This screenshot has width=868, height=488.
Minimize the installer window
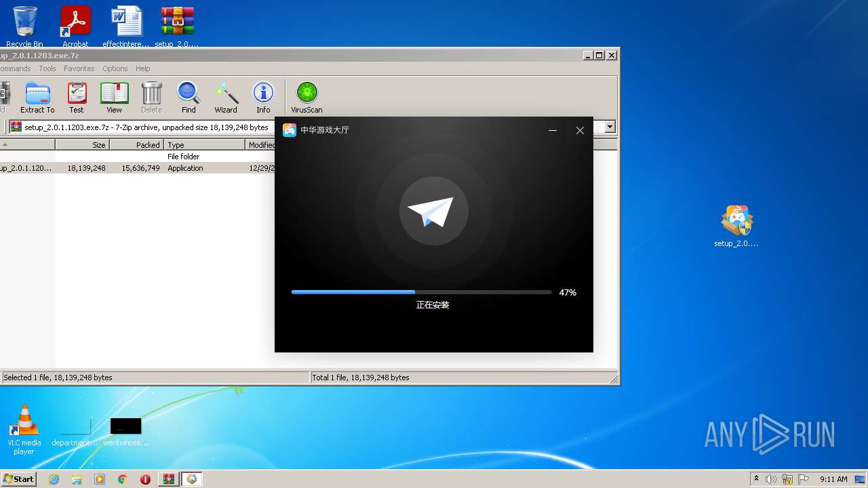[x=553, y=130]
